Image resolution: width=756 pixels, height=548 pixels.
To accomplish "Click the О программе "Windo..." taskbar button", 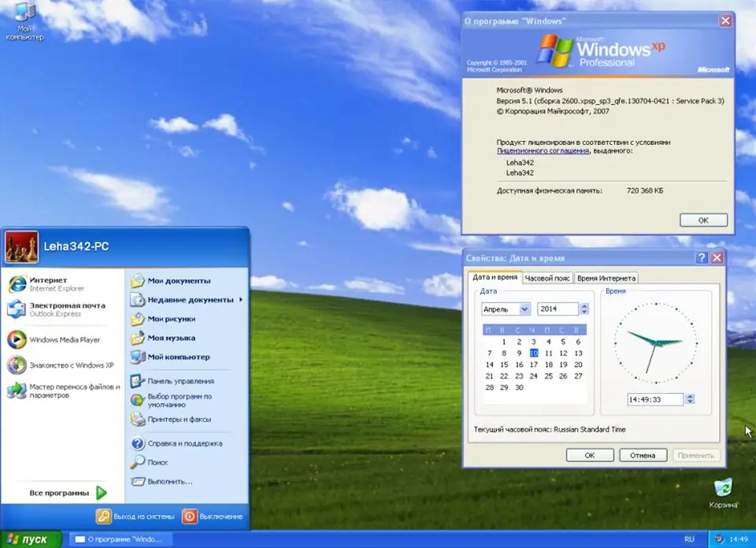I will (x=121, y=539).
